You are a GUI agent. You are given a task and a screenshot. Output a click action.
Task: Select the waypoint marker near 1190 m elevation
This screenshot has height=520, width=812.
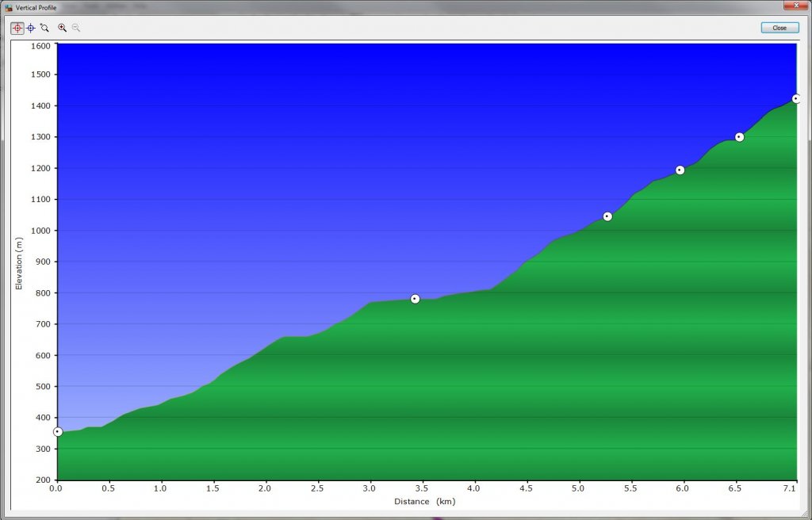680,169
